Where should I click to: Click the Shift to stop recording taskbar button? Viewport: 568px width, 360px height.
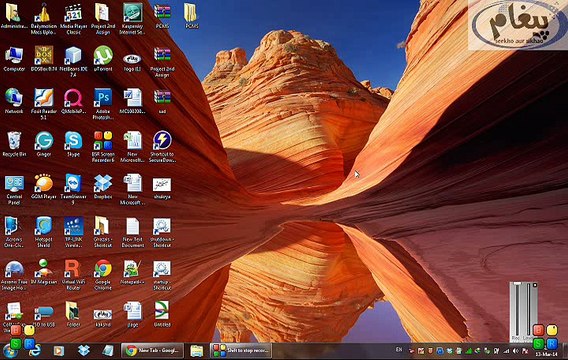tap(241, 351)
